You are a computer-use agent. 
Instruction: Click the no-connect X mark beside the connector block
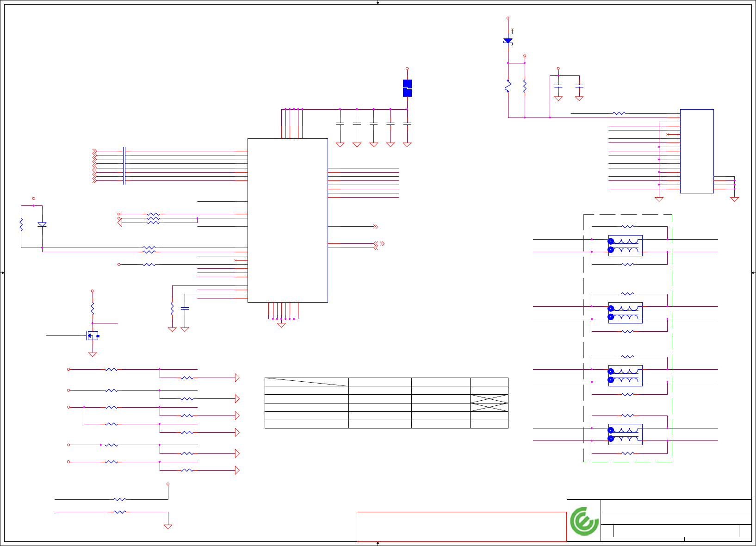point(667,134)
